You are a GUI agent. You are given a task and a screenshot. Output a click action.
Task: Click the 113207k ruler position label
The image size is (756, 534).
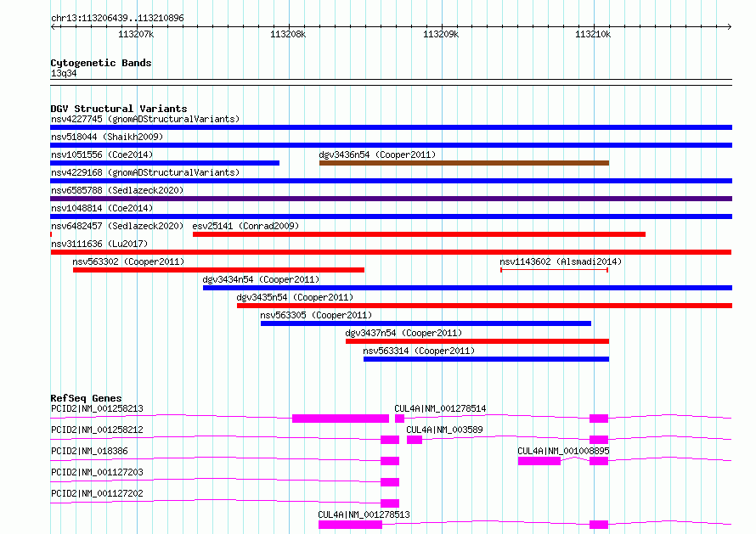pos(136,34)
